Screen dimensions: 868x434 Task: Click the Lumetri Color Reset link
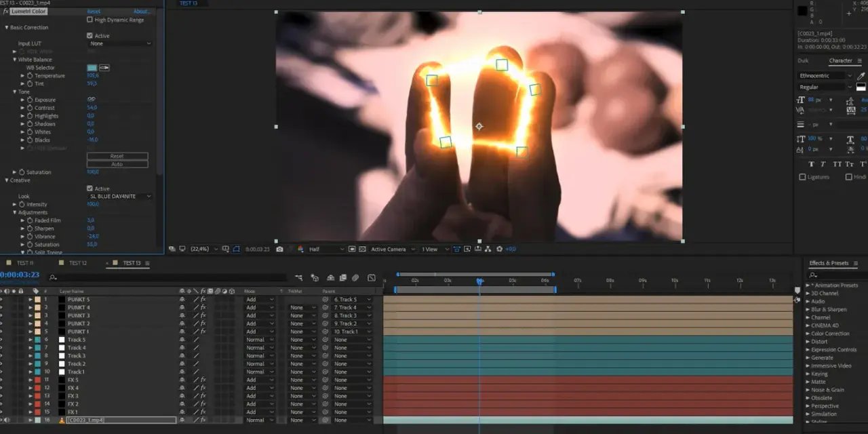(x=94, y=12)
